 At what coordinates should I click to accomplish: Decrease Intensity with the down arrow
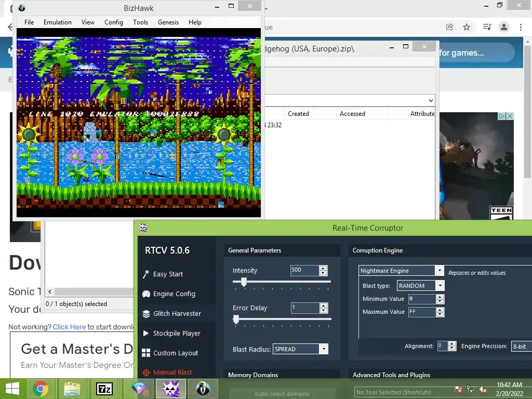[x=323, y=273]
